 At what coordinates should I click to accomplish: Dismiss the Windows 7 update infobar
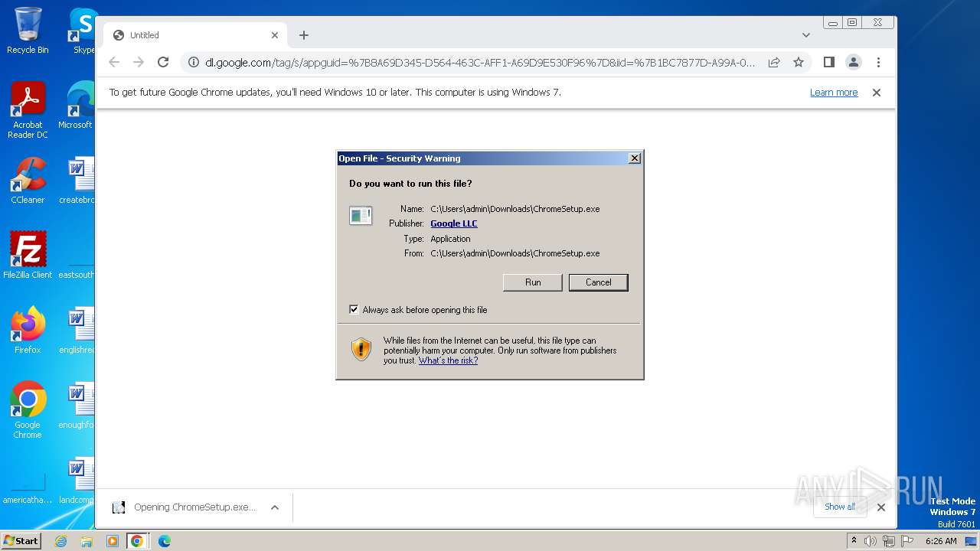tap(877, 93)
